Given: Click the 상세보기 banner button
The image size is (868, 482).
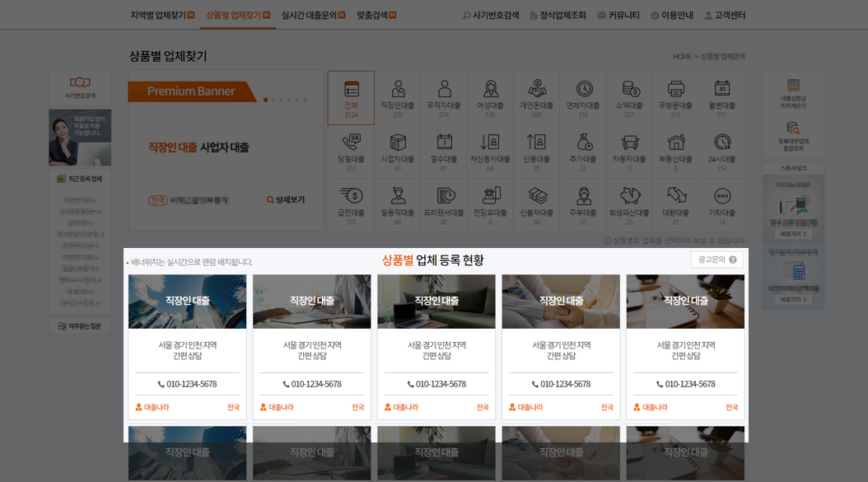Looking at the screenshot, I should tap(283, 199).
